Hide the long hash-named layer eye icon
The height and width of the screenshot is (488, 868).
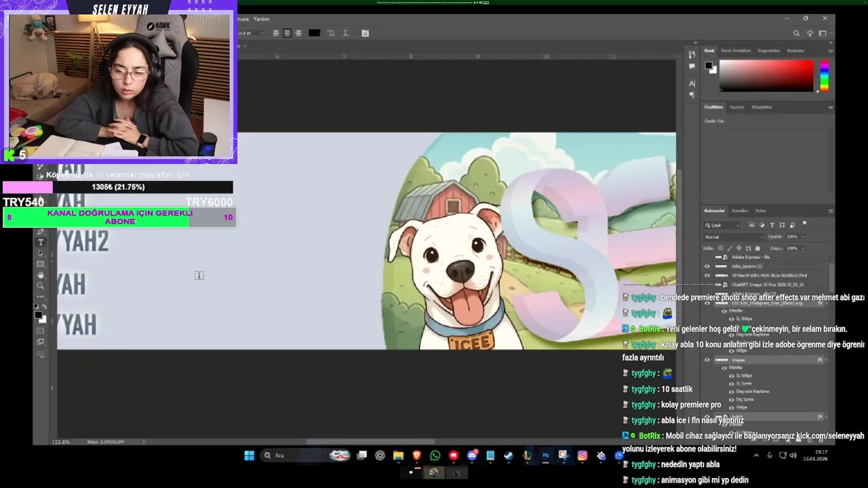(x=707, y=276)
